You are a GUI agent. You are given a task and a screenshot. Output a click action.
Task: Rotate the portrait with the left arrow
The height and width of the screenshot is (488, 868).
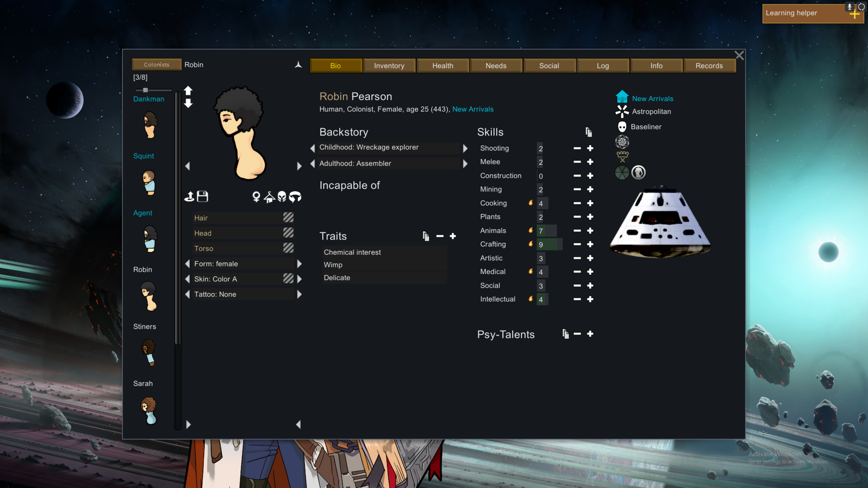coord(188,166)
